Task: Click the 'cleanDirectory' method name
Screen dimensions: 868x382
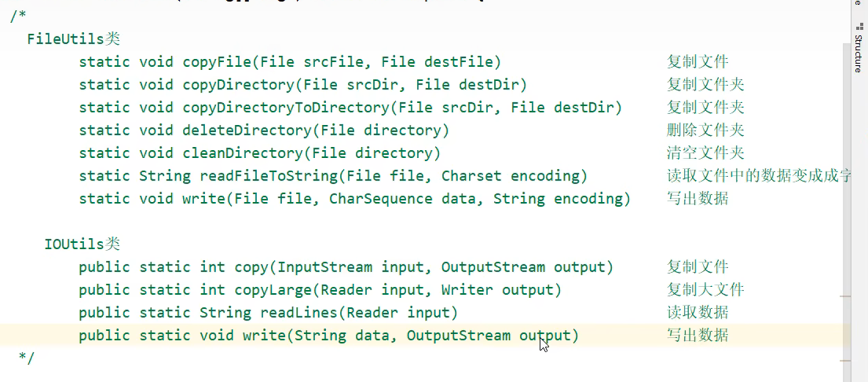Action: (x=243, y=152)
